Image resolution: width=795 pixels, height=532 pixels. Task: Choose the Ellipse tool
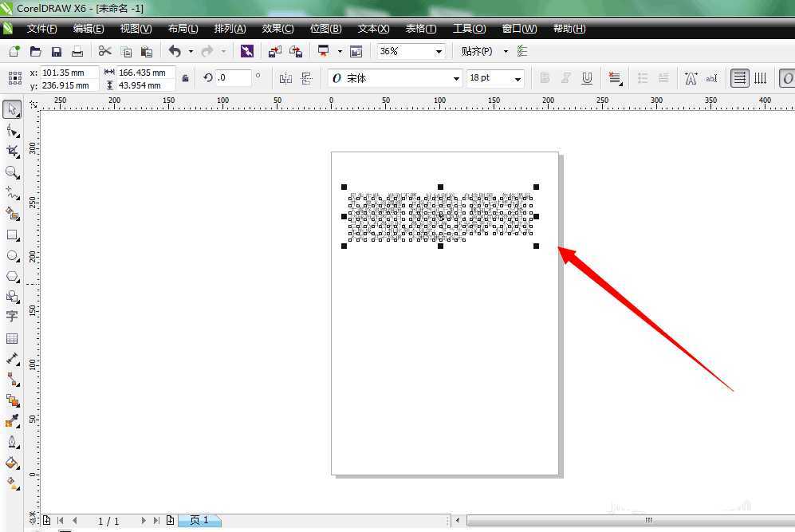[12, 256]
